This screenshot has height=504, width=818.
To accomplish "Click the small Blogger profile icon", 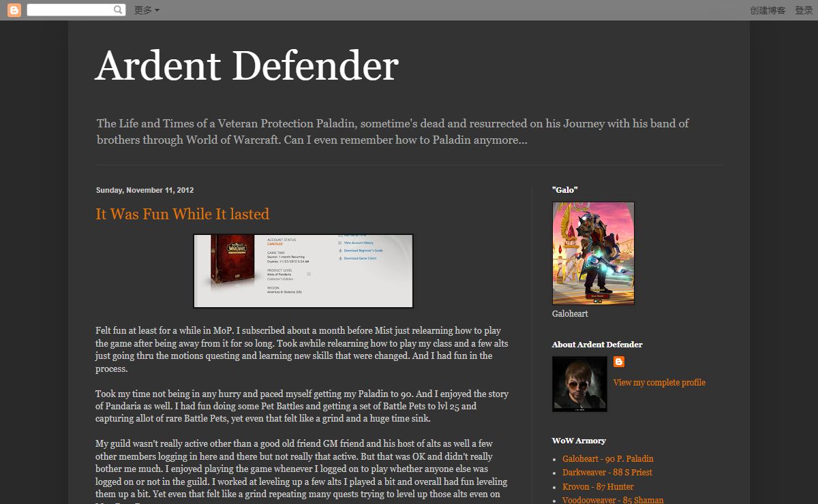I will coord(619,362).
